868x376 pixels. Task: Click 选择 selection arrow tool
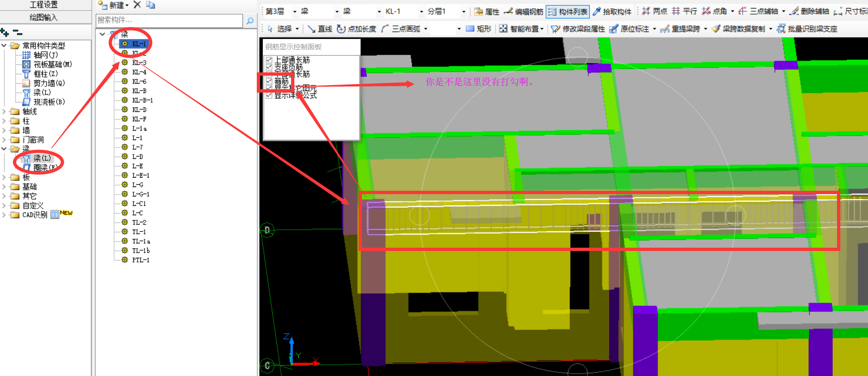280,29
